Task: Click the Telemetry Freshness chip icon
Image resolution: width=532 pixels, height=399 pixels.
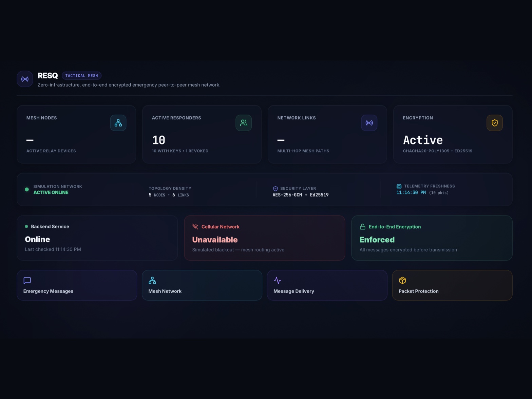Action: point(399,186)
